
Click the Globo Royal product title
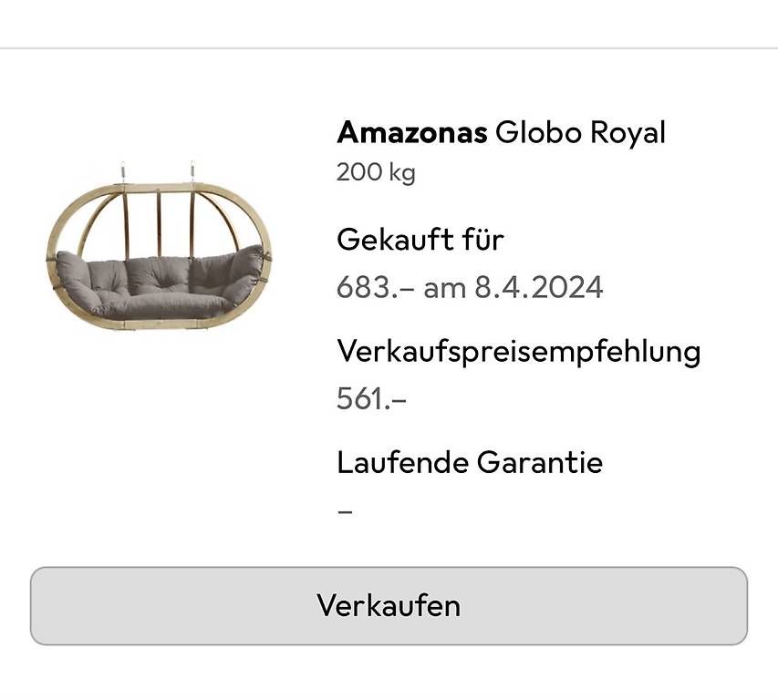tap(580, 134)
